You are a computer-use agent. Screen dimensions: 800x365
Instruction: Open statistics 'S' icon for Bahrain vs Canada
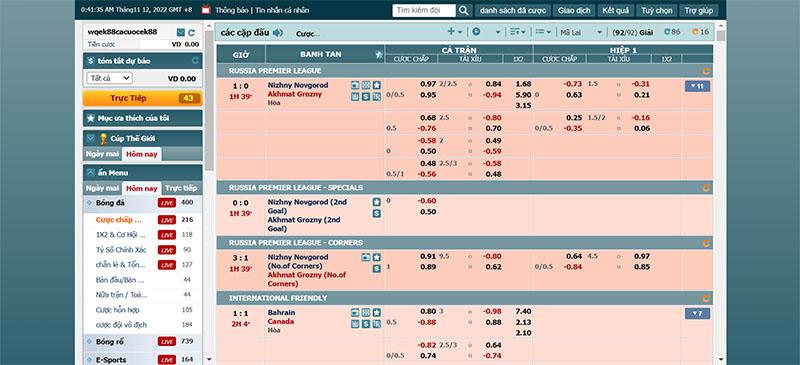366,324
